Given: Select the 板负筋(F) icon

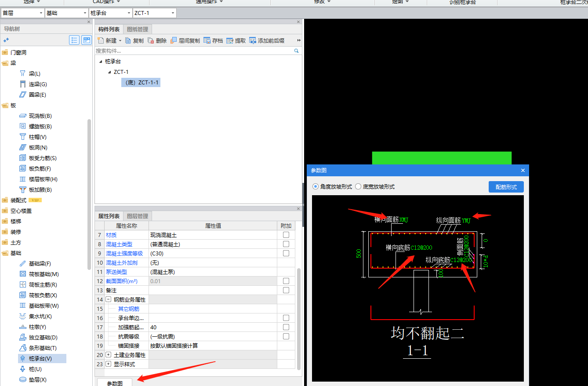Looking at the screenshot, I should pyautogui.click(x=23, y=168).
